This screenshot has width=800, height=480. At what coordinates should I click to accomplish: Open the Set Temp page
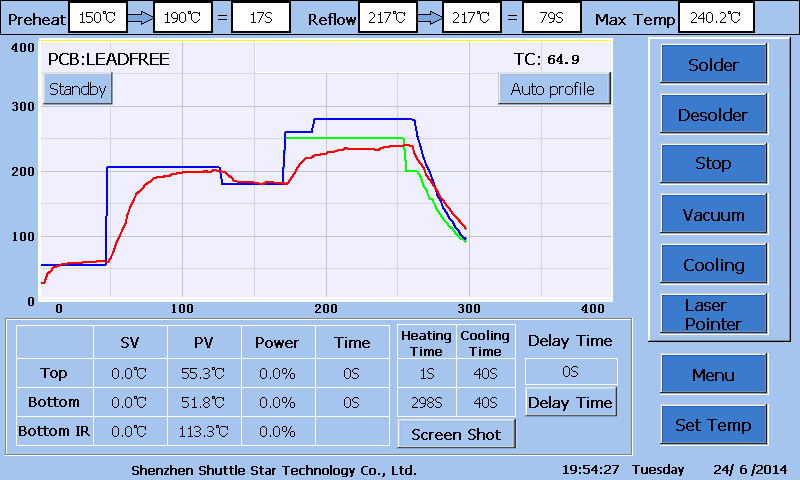tap(713, 424)
